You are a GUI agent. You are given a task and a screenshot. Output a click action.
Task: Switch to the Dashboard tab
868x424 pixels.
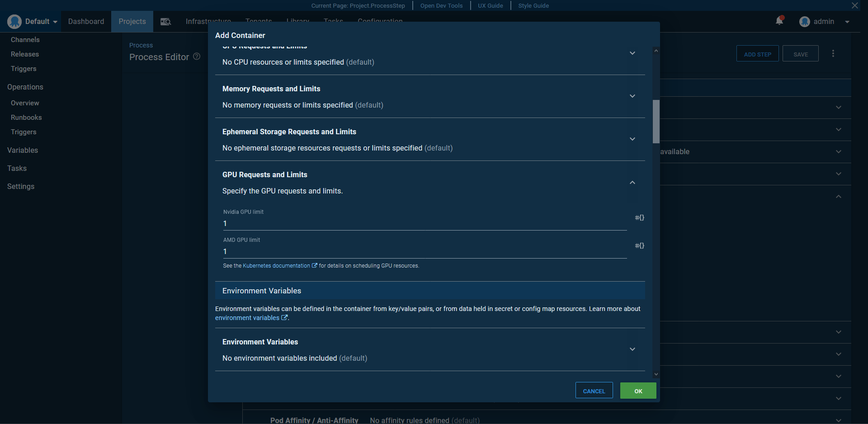[86, 21]
